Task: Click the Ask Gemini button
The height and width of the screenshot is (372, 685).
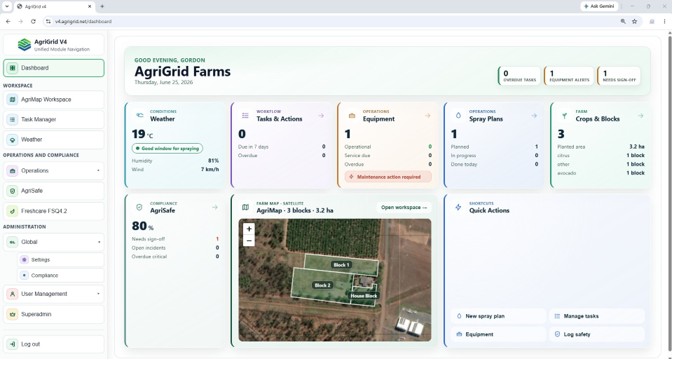Action: click(x=599, y=6)
